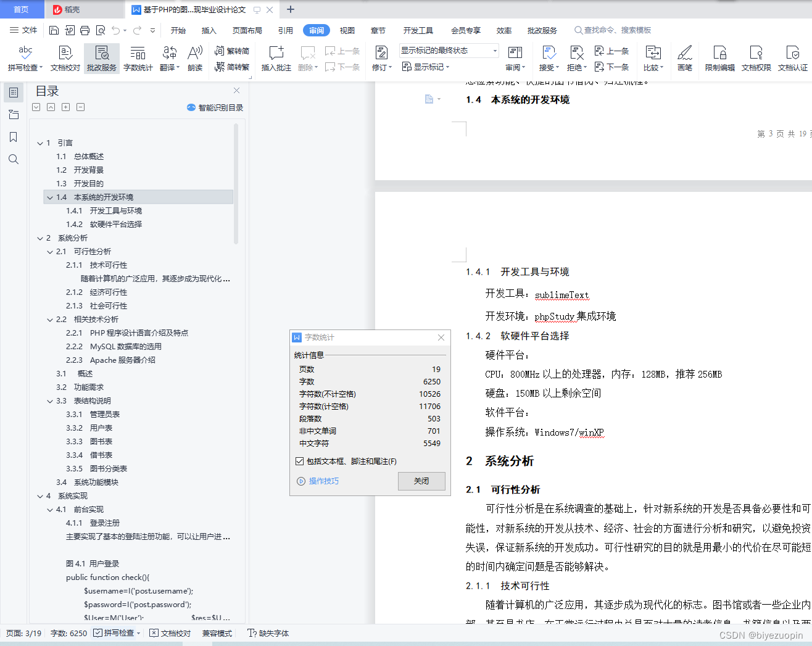Select the 画笔 pen tool
The width and height of the screenshot is (812, 646).
[x=685, y=59]
